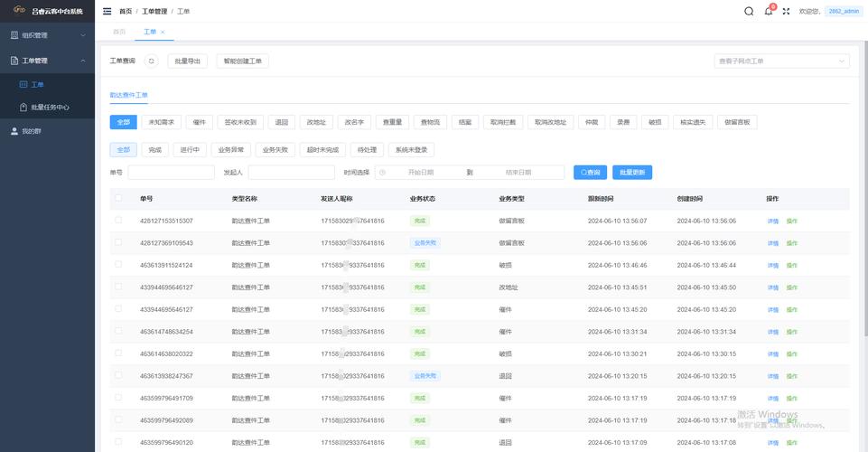The image size is (868, 452).
Task: Check the row for 463613911524124
Action: coord(118,264)
